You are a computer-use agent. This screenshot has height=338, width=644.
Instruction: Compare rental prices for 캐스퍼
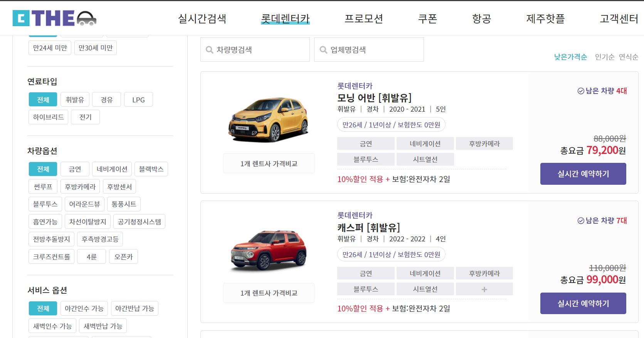269,293
